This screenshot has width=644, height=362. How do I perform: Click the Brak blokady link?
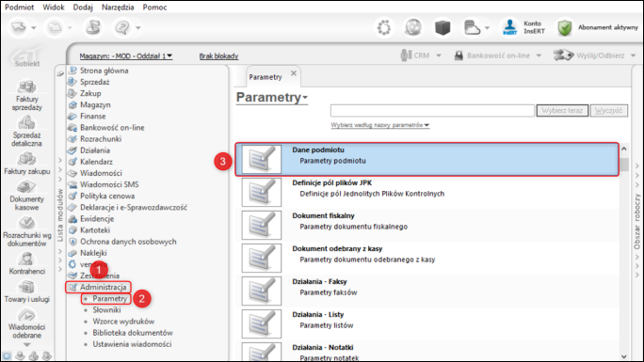click(x=218, y=56)
